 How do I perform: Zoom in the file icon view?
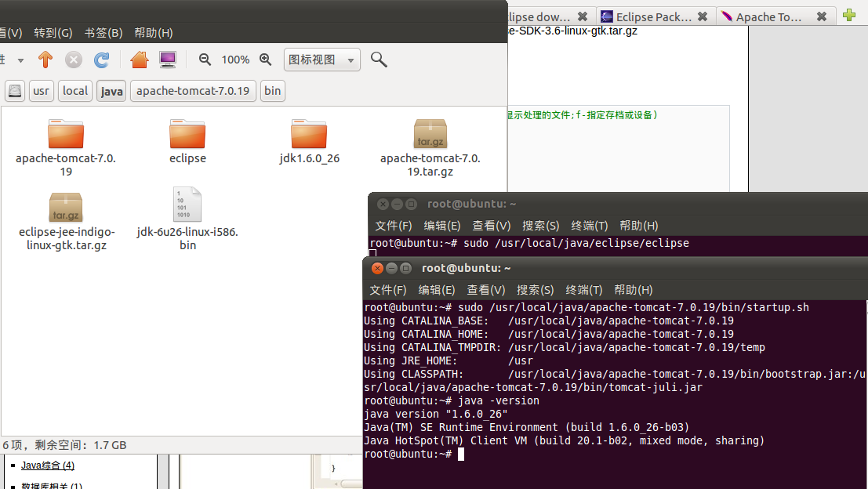[266, 60]
